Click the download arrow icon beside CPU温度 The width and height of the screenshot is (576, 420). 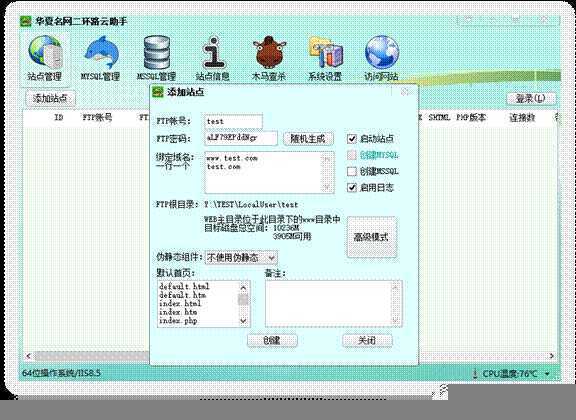tap(475, 374)
